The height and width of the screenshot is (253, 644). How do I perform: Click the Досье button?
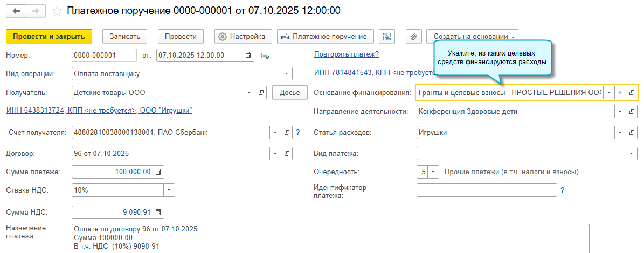289,93
